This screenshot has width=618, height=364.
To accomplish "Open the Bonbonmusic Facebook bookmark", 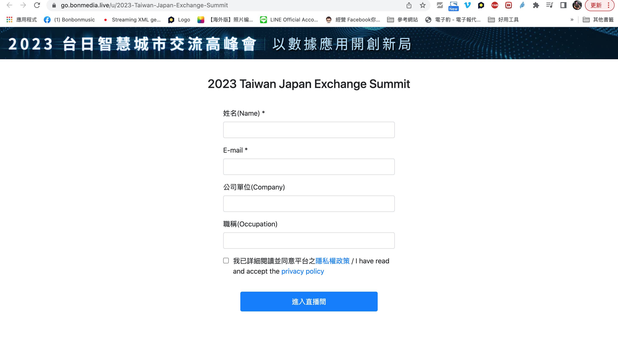I will tap(69, 20).
